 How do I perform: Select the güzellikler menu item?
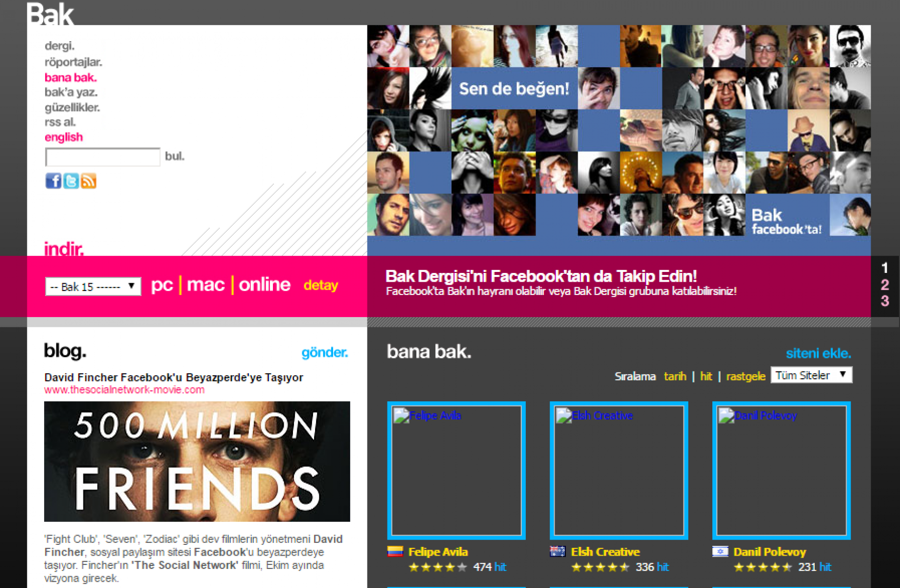72,107
